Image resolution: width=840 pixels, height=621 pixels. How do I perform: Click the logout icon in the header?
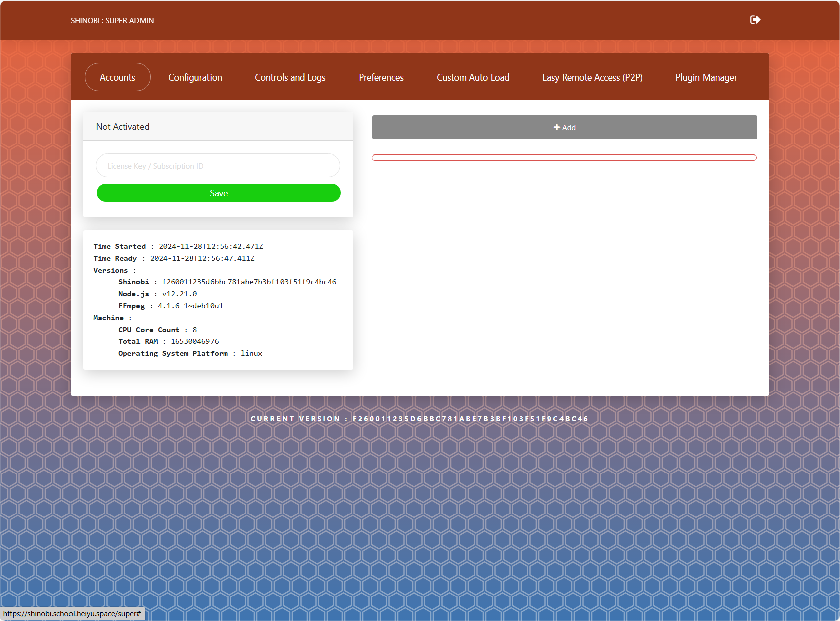coord(755,20)
